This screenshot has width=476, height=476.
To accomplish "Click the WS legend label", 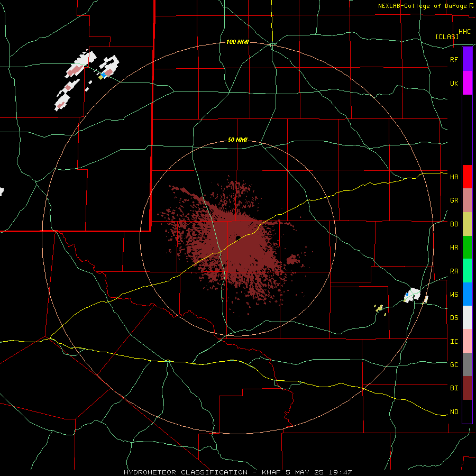I will (454, 295).
